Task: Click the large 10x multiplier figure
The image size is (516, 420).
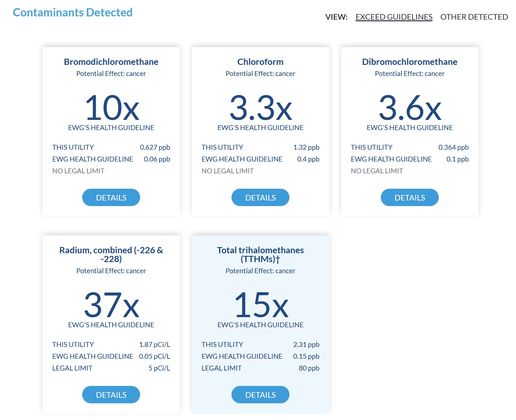Action: pyautogui.click(x=112, y=108)
